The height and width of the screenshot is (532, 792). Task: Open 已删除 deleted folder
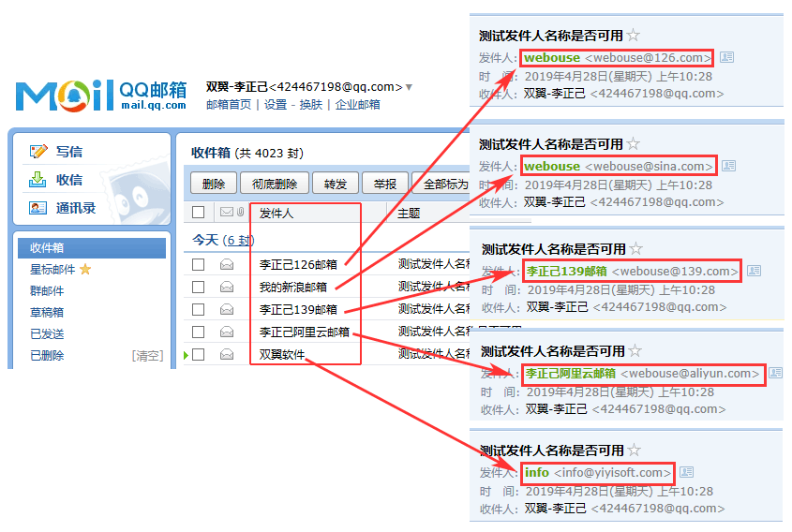(47, 356)
